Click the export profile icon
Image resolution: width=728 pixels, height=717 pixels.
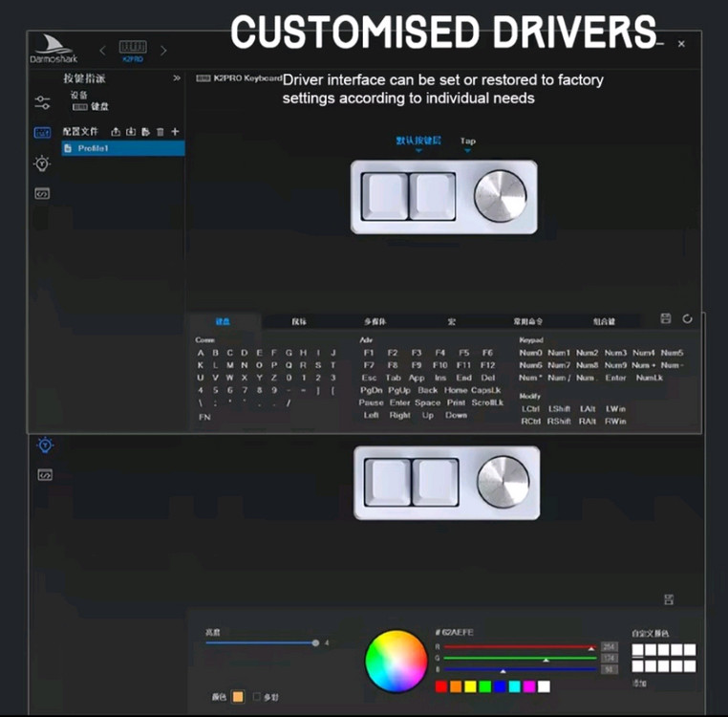click(116, 131)
